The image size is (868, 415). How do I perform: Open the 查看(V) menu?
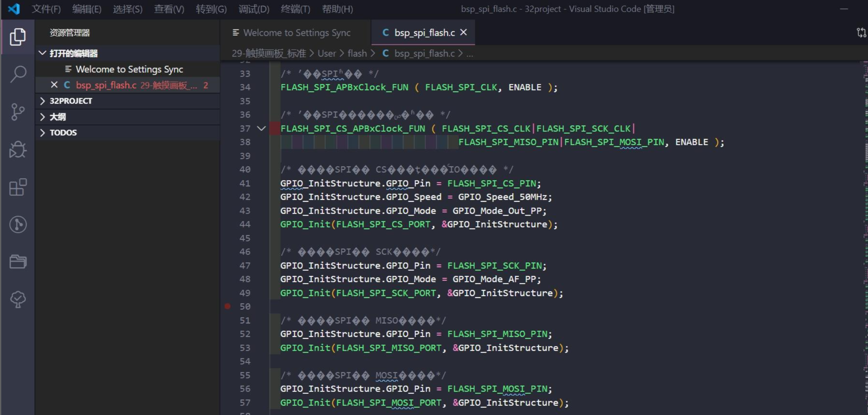[x=169, y=9]
